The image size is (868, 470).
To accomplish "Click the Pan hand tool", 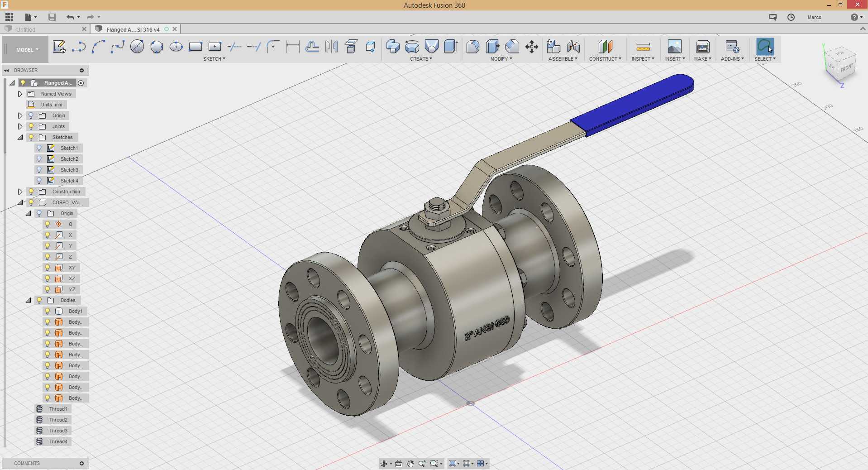I will [x=410, y=464].
